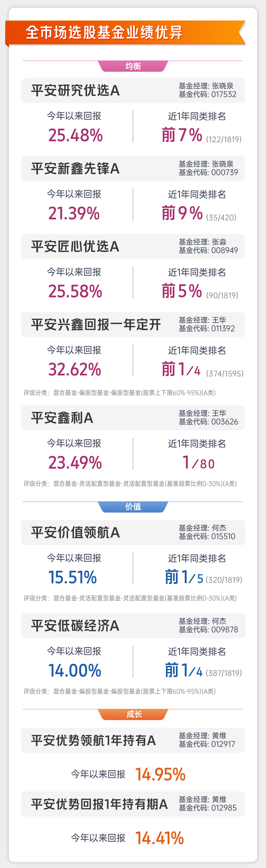Click the 14.95% return in orange
The width and height of the screenshot is (266, 868).
pyautogui.click(x=160, y=774)
